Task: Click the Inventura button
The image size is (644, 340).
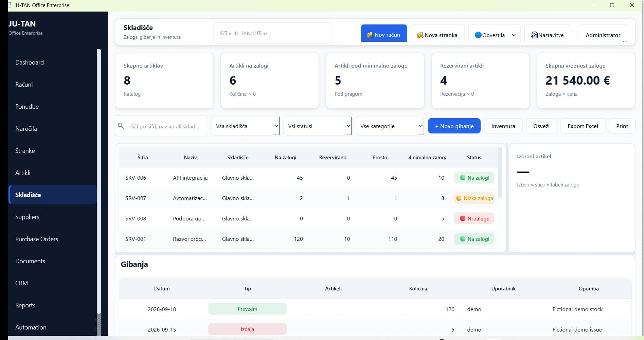Action: tap(503, 126)
